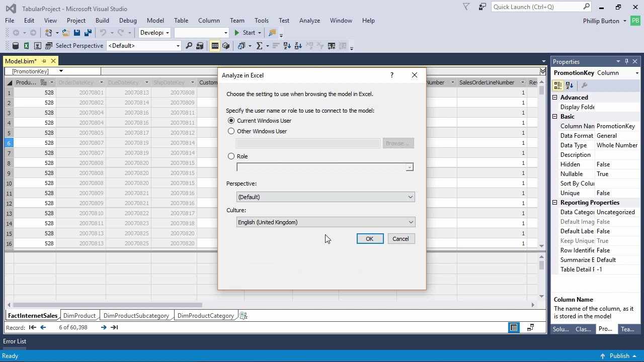Open the PromotionKey Column object dropdown in Properties
The width and height of the screenshot is (644, 362).
point(637,73)
